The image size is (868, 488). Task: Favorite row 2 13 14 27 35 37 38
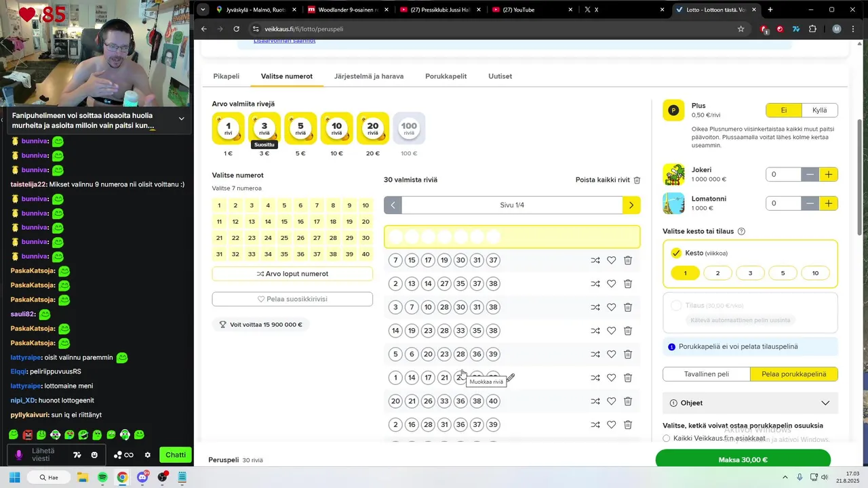(x=611, y=284)
